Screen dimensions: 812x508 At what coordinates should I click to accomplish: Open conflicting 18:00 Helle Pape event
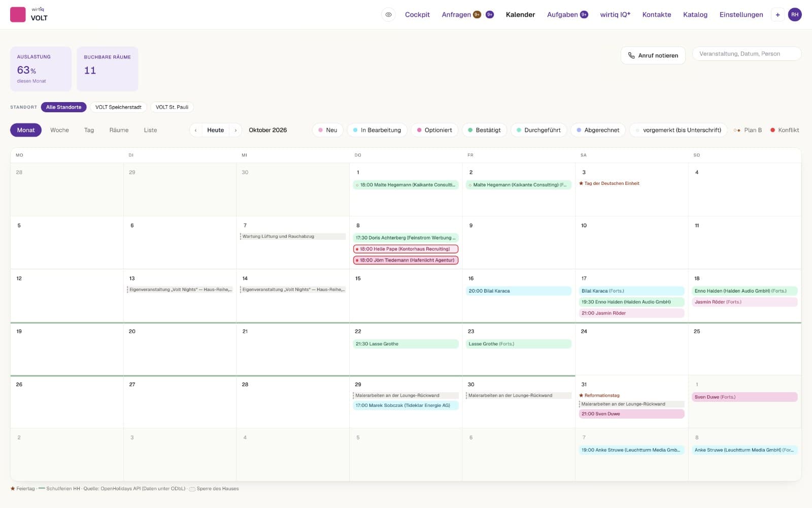coord(405,249)
